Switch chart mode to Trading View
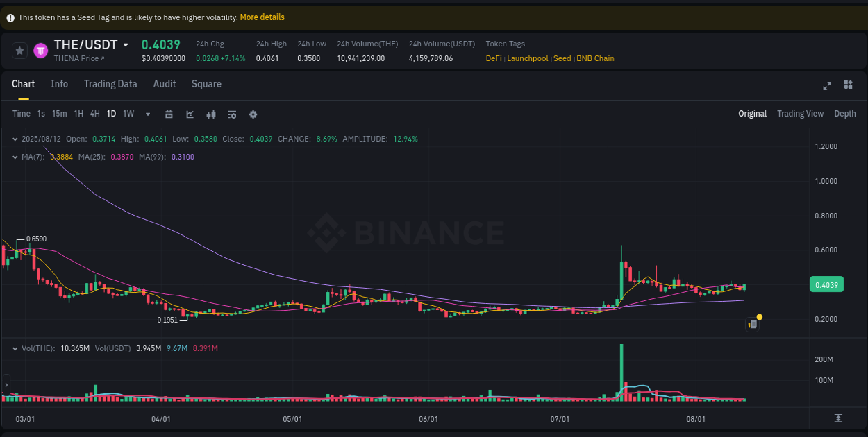The image size is (868, 437). (x=800, y=114)
